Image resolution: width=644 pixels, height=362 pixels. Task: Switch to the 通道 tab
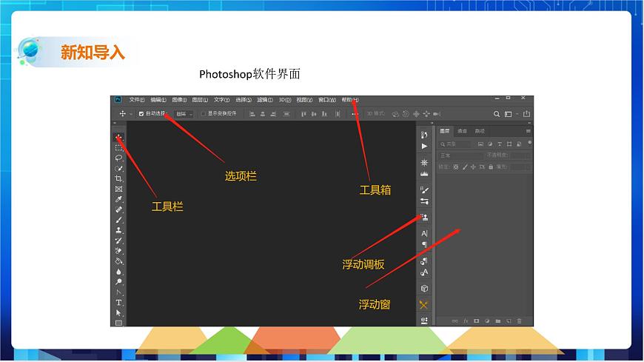pyautogui.click(x=462, y=131)
